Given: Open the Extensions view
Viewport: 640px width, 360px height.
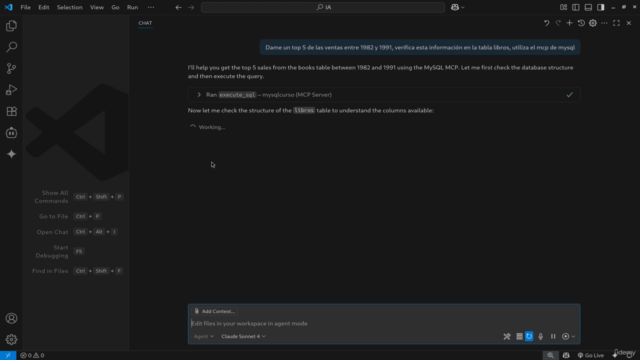Looking at the screenshot, I should pos(11,111).
